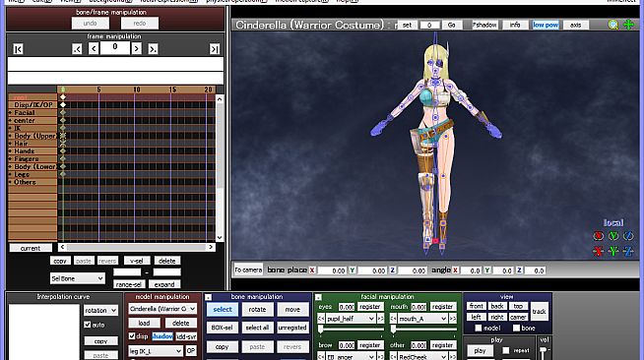
Task: Previous mouth morph arrow beside mouth_A
Action: pos(394,318)
